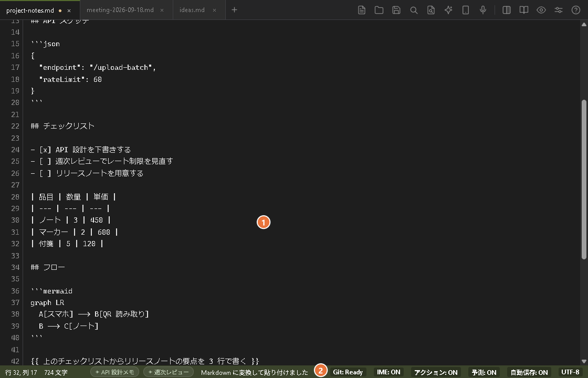Click the ## フロー heading line
This screenshot has height=378, width=588.
click(x=48, y=267)
